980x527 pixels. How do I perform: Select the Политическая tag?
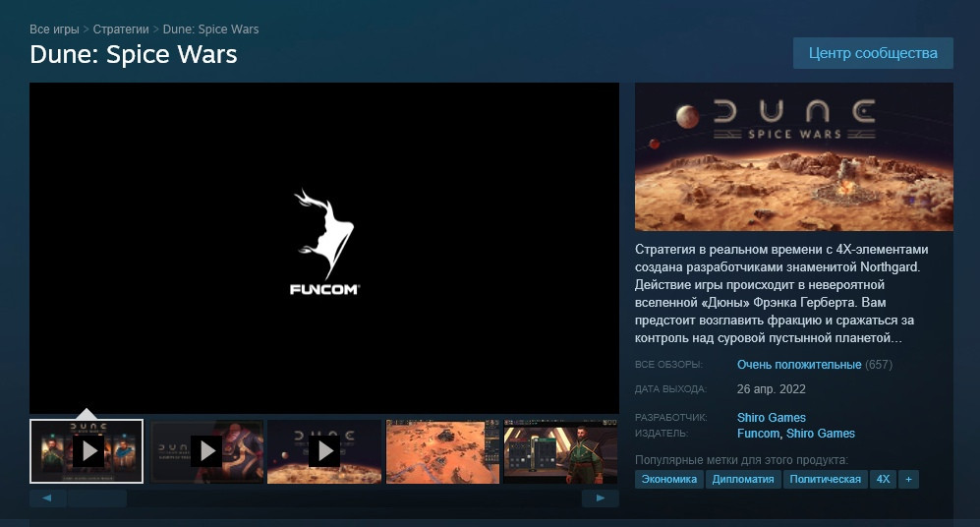(x=825, y=480)
